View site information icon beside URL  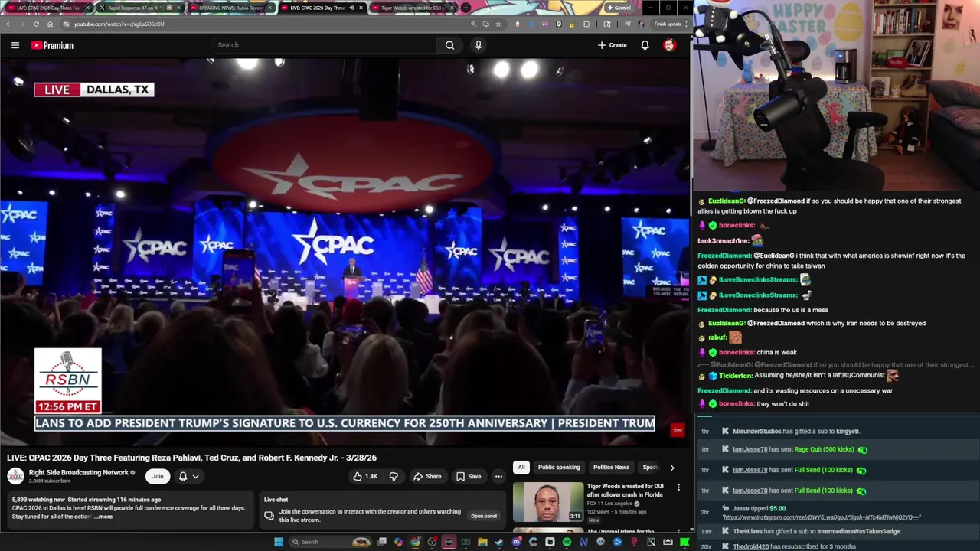pyautogui.click(x=66, y=24)
